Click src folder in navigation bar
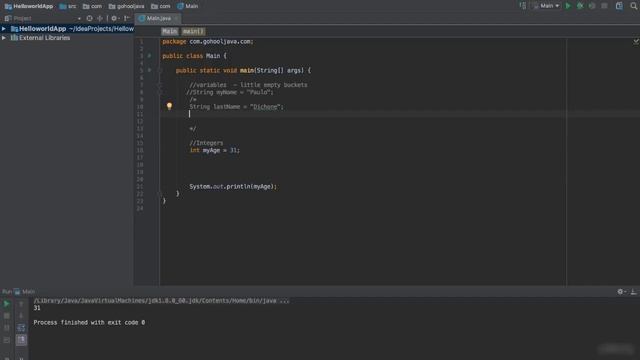The height and width of the screenshot is (360, 640). coord(68,6)
